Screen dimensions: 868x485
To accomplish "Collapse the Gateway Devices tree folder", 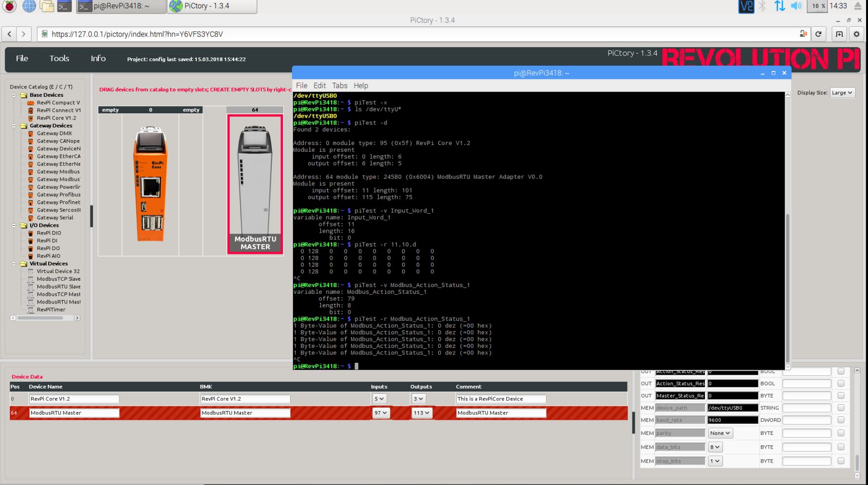I will pyautogui.click(x=14, y=126).
